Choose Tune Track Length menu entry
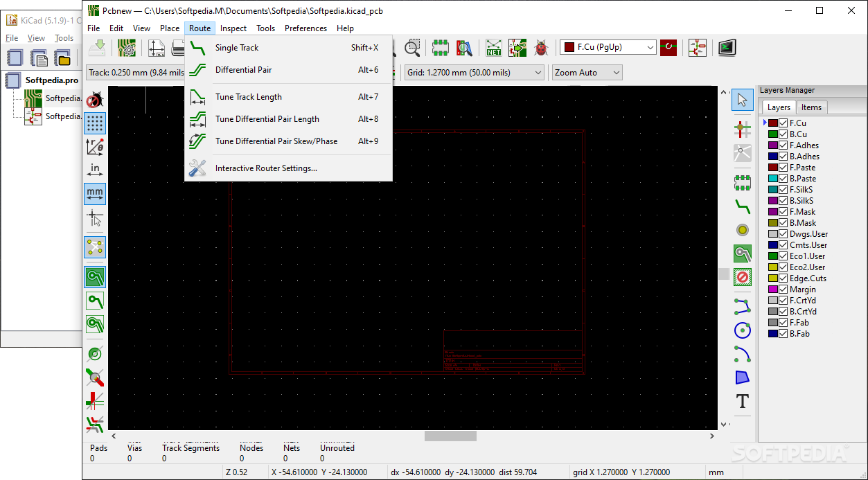 click(x=288, y=97)
